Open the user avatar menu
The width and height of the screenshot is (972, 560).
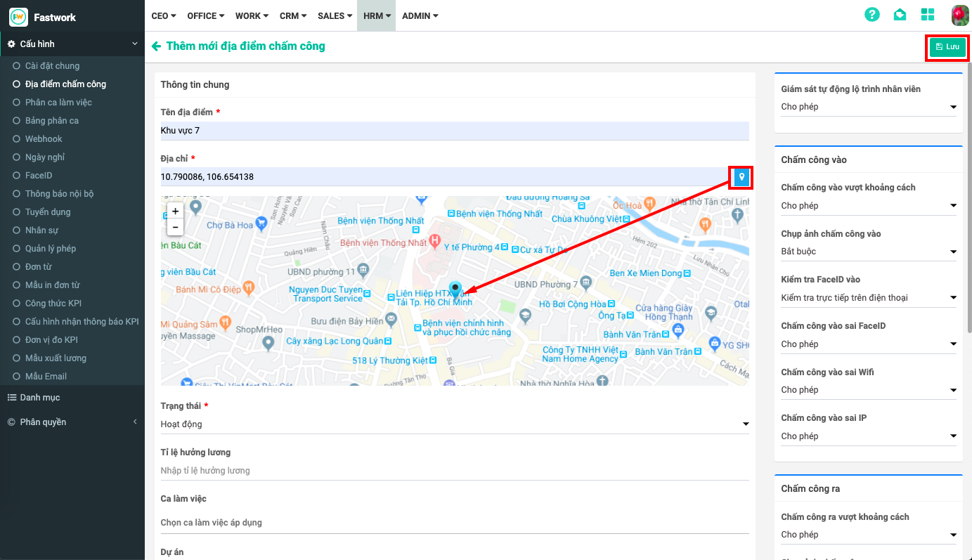(x=960, y=15)
